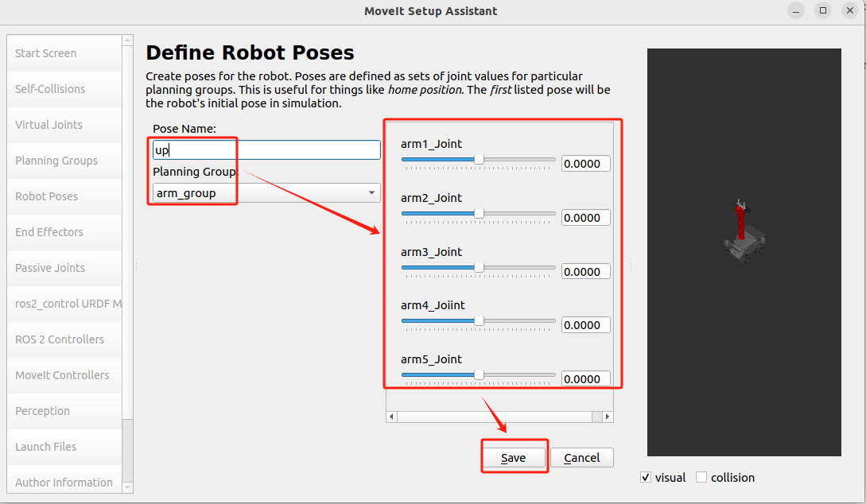Click sidebar scroll down arrow
This screenshot has width=866, height=504.
click(x=127, y=487)
